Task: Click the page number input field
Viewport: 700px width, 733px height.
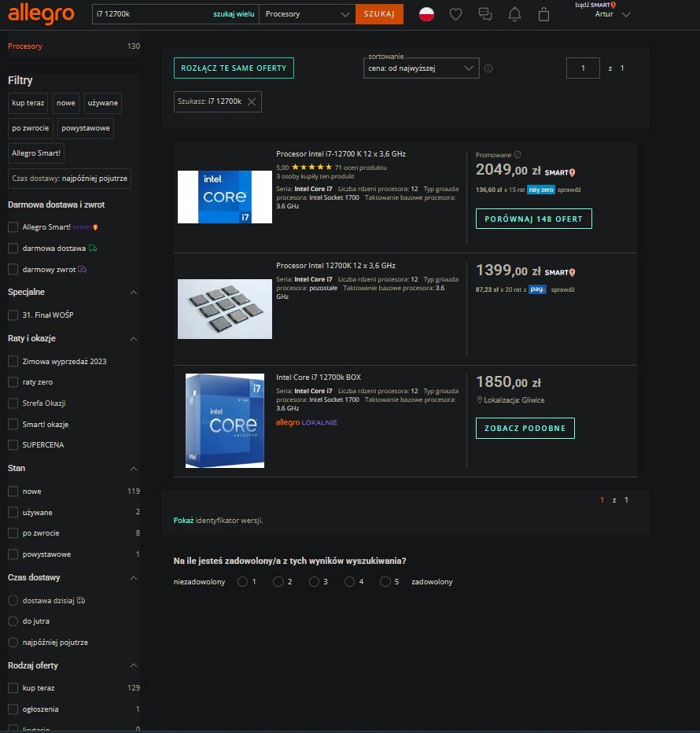Action: coord(583,68)
